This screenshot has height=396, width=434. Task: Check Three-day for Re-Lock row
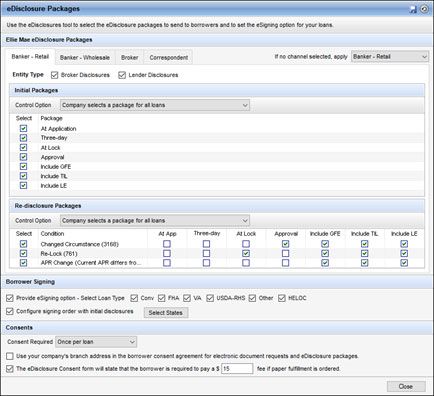(x=206, y=253)
